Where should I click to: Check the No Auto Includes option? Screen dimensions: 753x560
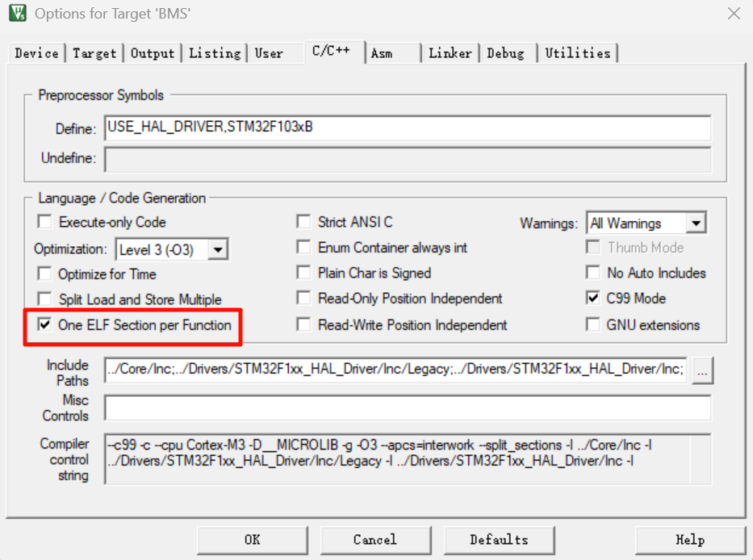pyautogui.click(x=593, y=273)
